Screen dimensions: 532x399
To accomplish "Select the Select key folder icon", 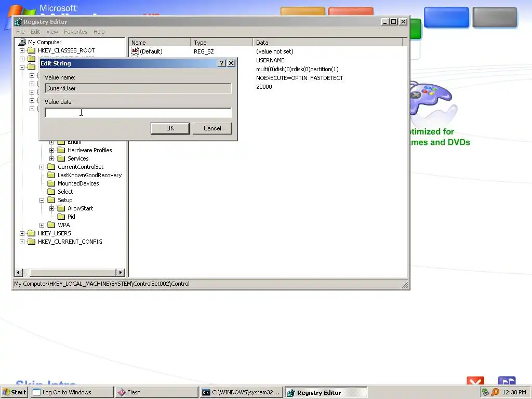I will point(51,192).
